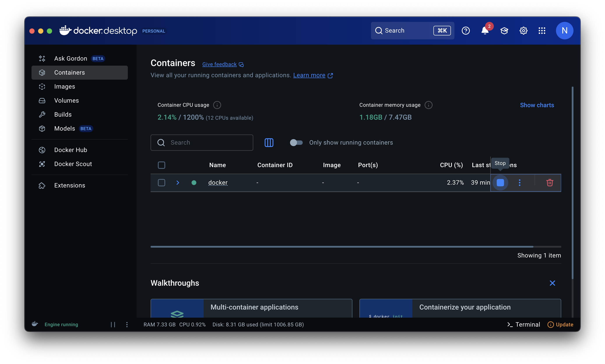Open more actions for docker row
Image resolution: width=605 pixels, height=364 pixels.
pyautogui.click(x=519, y=182)
